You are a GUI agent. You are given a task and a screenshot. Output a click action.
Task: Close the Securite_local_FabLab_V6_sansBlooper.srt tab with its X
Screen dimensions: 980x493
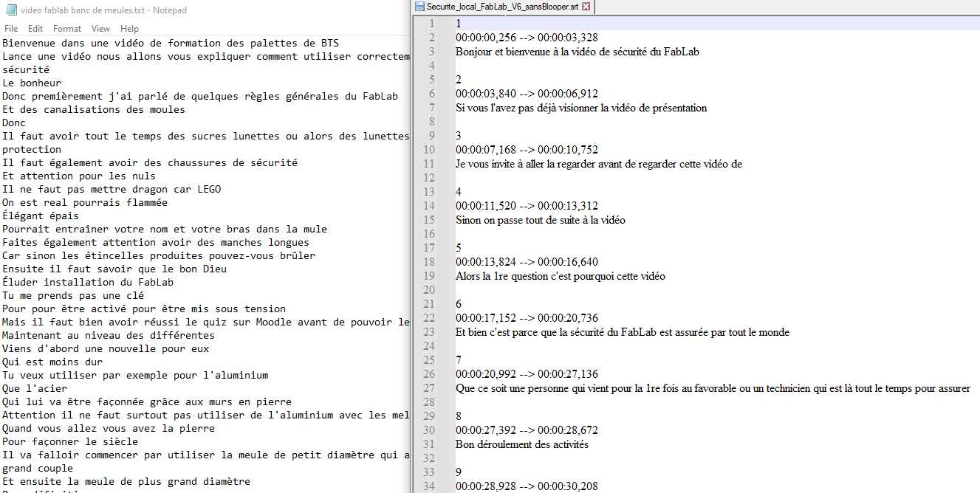tap(586, 7)
